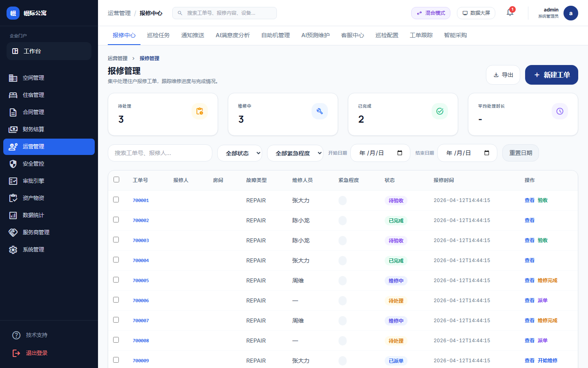Click 派单 for work order 700006

click(543, 300)
